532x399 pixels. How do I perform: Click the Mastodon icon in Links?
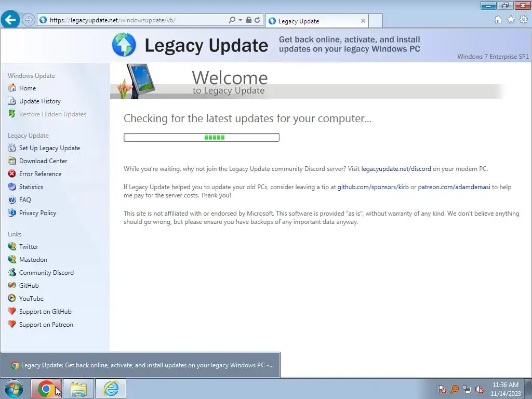pyautogui.click(x=12, y=260)
